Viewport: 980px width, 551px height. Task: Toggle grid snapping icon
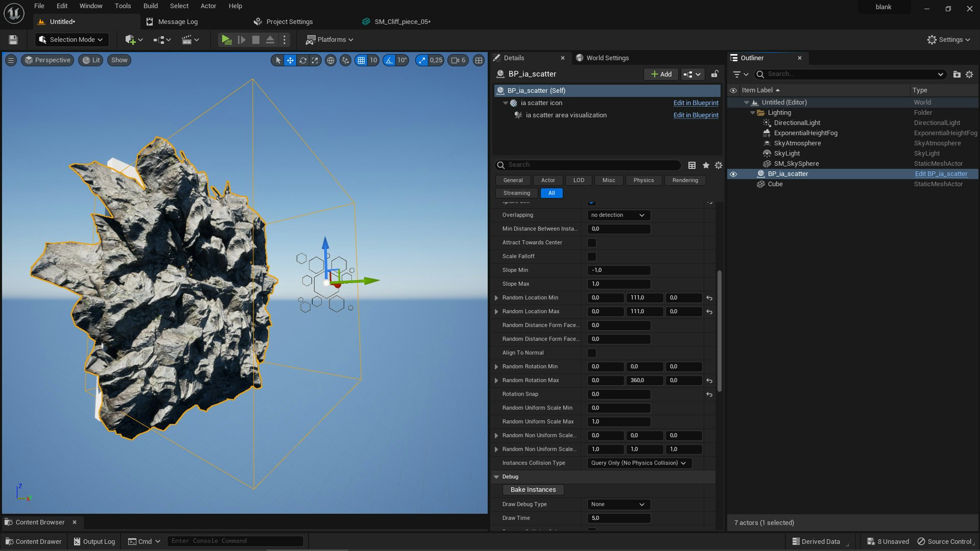click(361, 60)
